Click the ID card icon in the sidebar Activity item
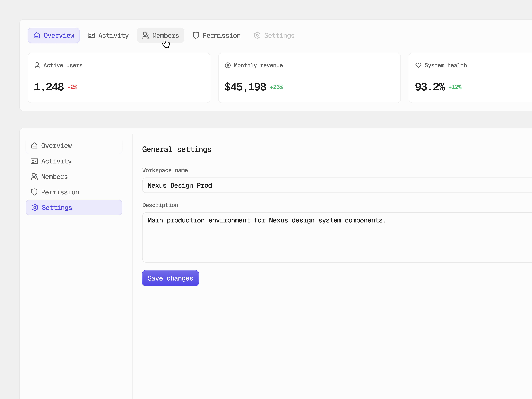Screen dimensions: 532x399 coord(34,161)
